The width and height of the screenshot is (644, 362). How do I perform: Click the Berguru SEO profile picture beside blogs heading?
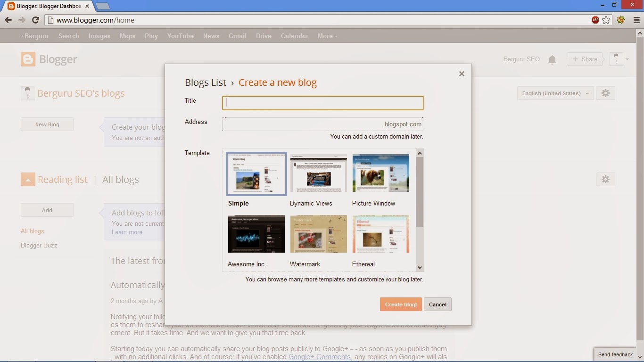point(28,93)
